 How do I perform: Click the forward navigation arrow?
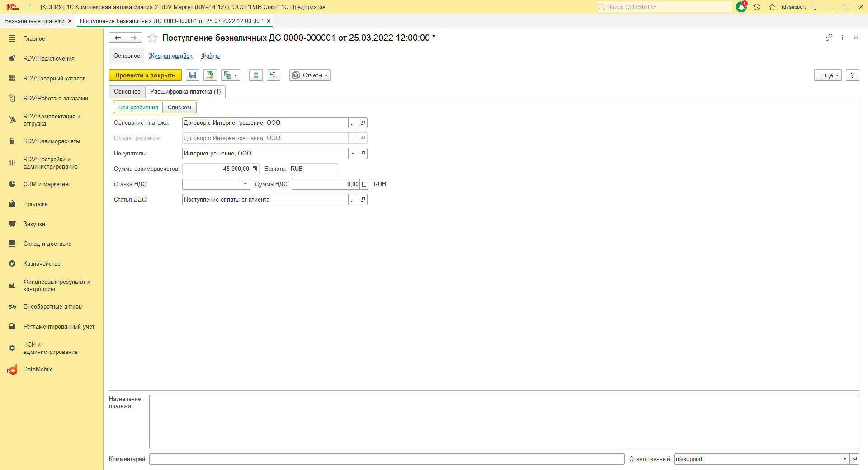pos(134,38)
